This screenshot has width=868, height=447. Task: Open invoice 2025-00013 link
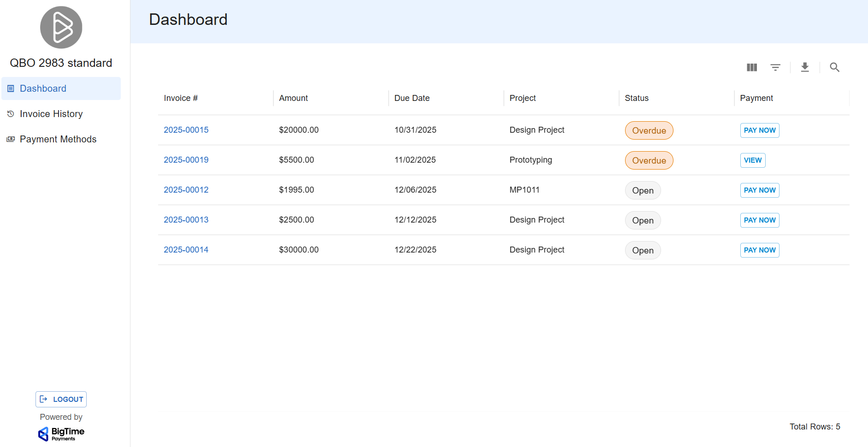(x=186, y=220)
